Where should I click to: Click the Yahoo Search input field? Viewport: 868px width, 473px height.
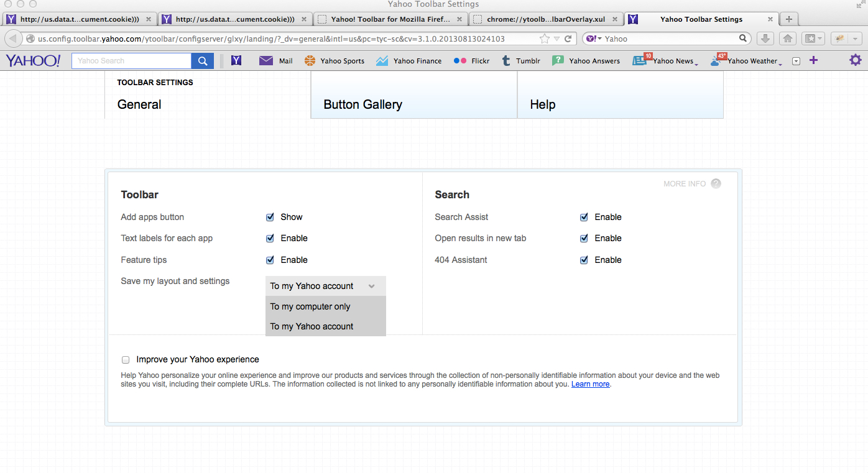tap(131, 61)
